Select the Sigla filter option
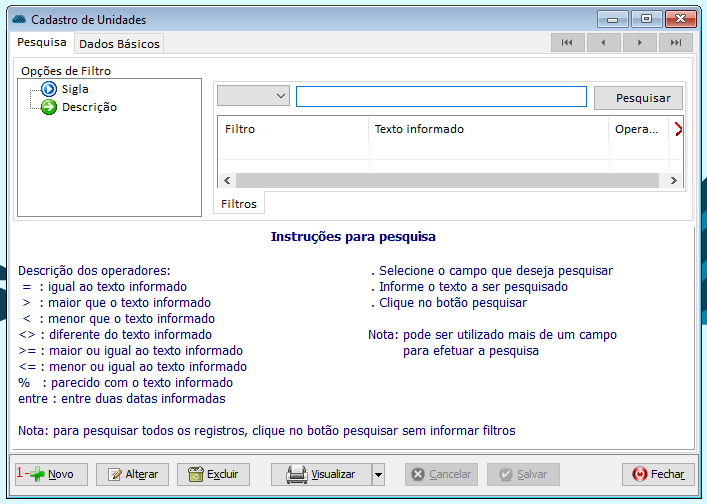This screenshot has width=707, height=504. click(74, 89)
